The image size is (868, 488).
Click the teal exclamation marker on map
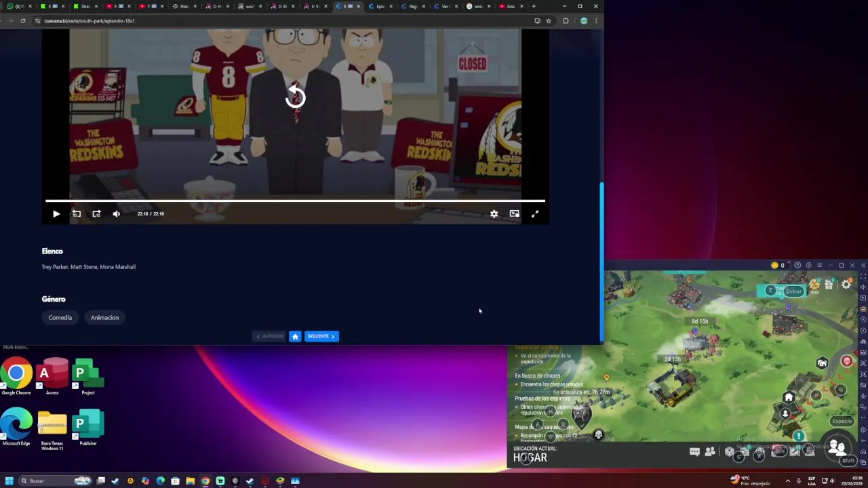pyautogui.click(x=799, y=436)
